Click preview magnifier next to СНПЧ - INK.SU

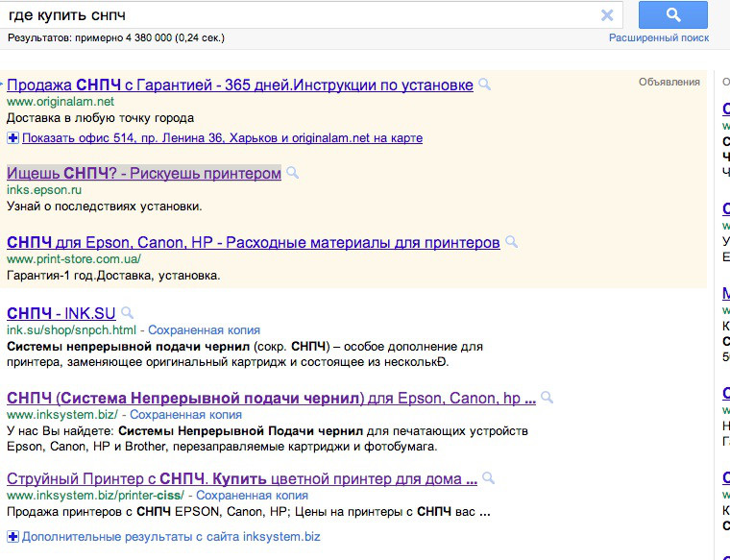pyautogui.click(x=127, y=313)
